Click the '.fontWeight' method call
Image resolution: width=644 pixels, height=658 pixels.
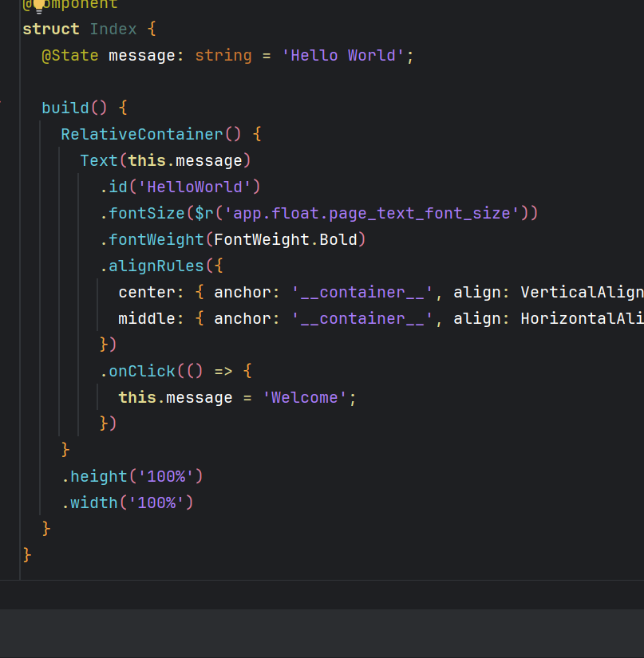[152, 240]
